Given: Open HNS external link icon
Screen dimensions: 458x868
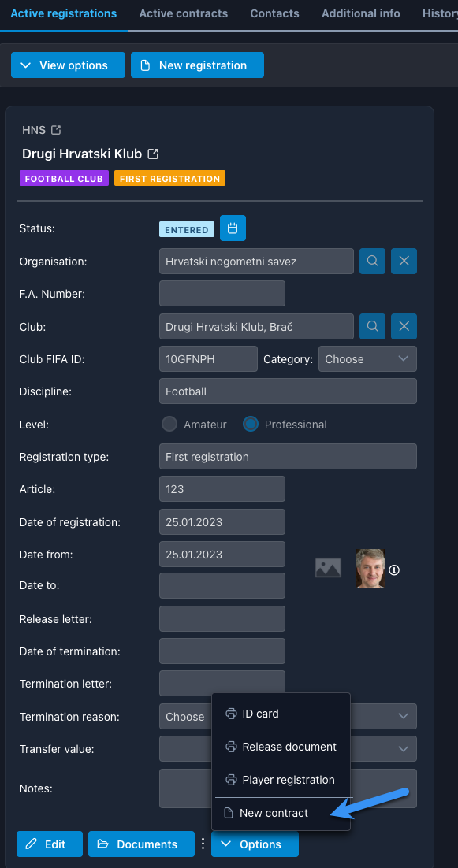Looking at the screenshot, I should tap(55, 130).
